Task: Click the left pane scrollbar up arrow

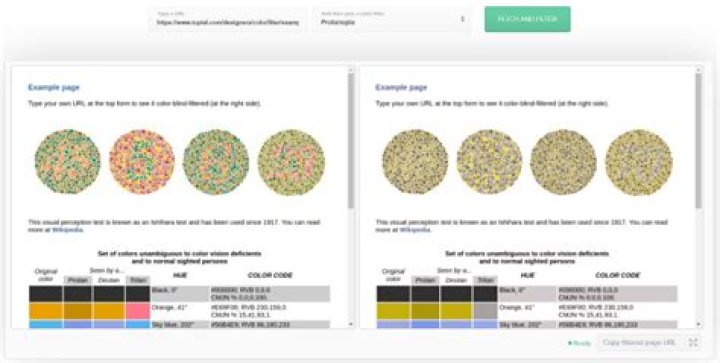Action: pyautogui.click(x=351, y=69)
